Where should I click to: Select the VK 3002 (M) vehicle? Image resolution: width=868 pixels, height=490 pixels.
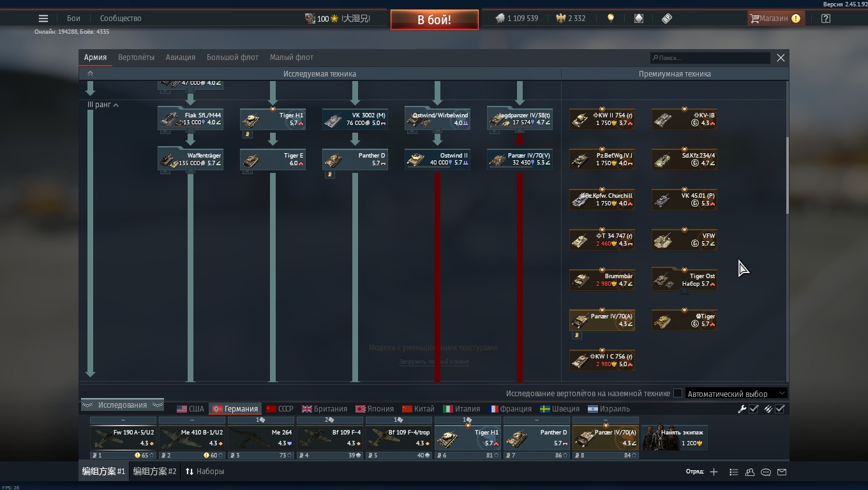click(355, 119)
